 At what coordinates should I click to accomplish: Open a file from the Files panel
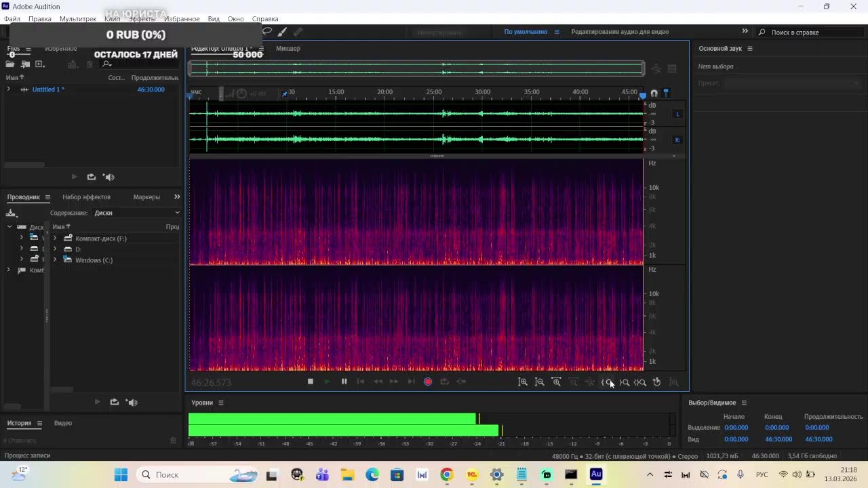[x=10, y=64]
